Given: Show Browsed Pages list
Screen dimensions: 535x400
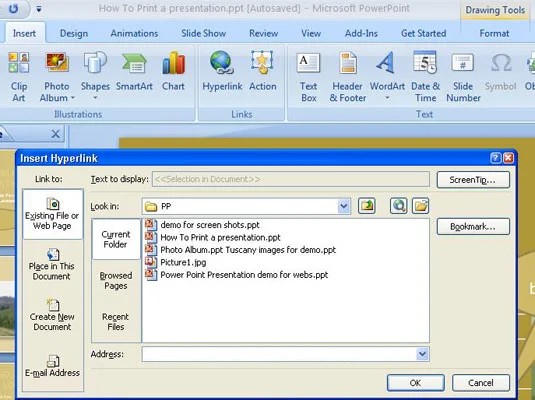Looking at the screenshot, I should pos(116,281).
